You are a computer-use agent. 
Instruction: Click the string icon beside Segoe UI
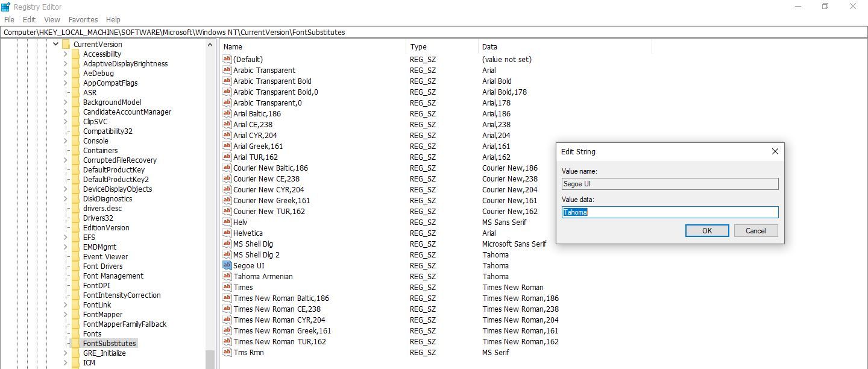click(x=227, y=265)
